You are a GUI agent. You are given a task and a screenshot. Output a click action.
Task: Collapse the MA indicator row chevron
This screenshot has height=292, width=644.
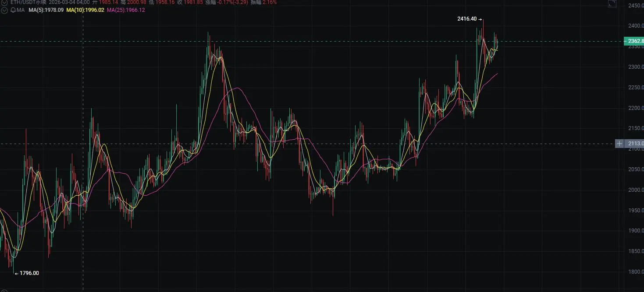(x=4, y=10)
